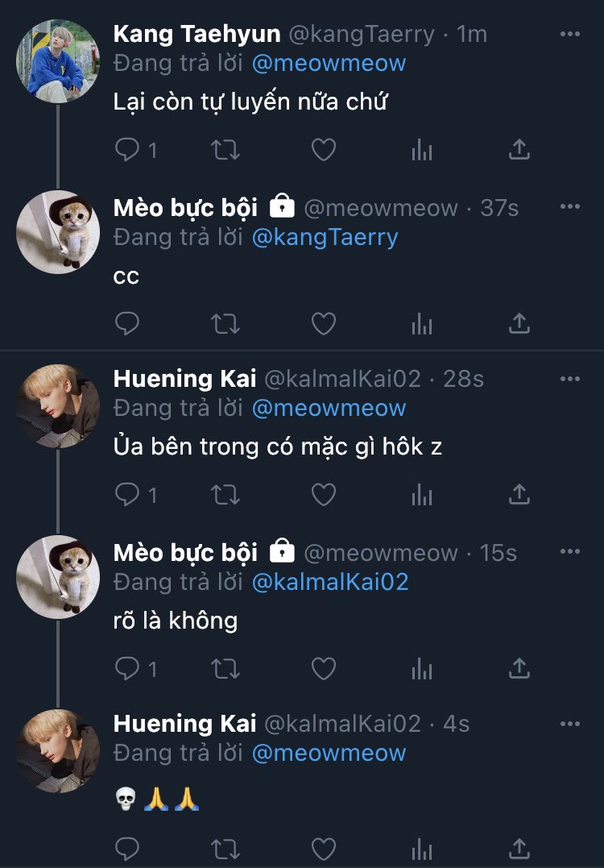This screenshot has height=868, width=604.
Task: Open Huening Kai's profile from the emoji tweet's display name
Action: point(184,724)
